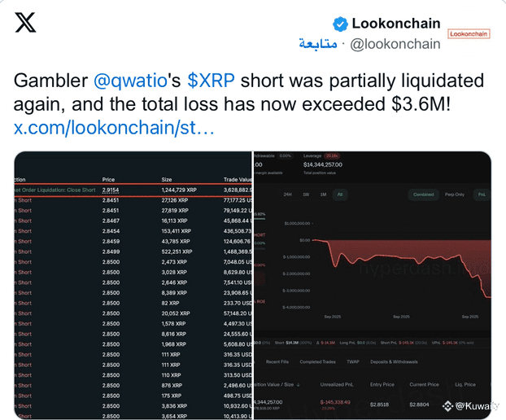Image resolution: width=506 pixels, height=420 pixels.
Task: Select the All chart range
Action: click(339, 195)
